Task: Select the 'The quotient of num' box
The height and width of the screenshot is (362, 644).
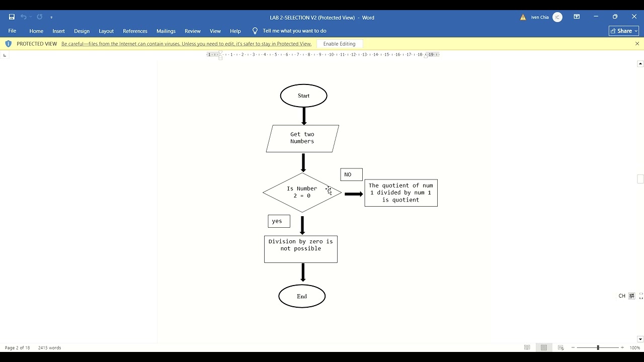Action: pos(401,193)
